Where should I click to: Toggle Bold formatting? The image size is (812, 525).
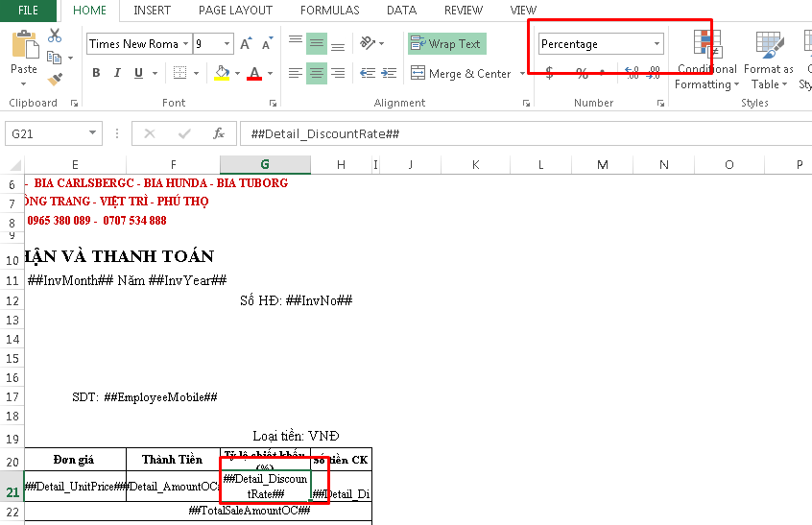[x=96, y=73]
